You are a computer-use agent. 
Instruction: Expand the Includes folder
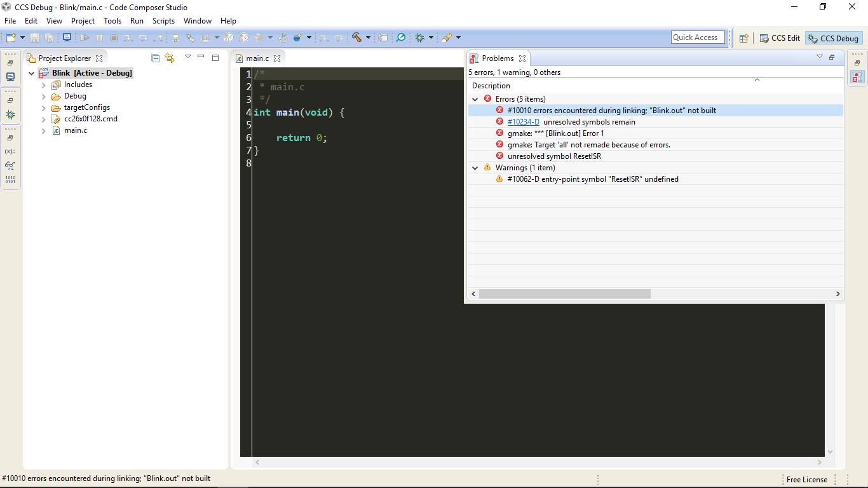coord(43,85)
